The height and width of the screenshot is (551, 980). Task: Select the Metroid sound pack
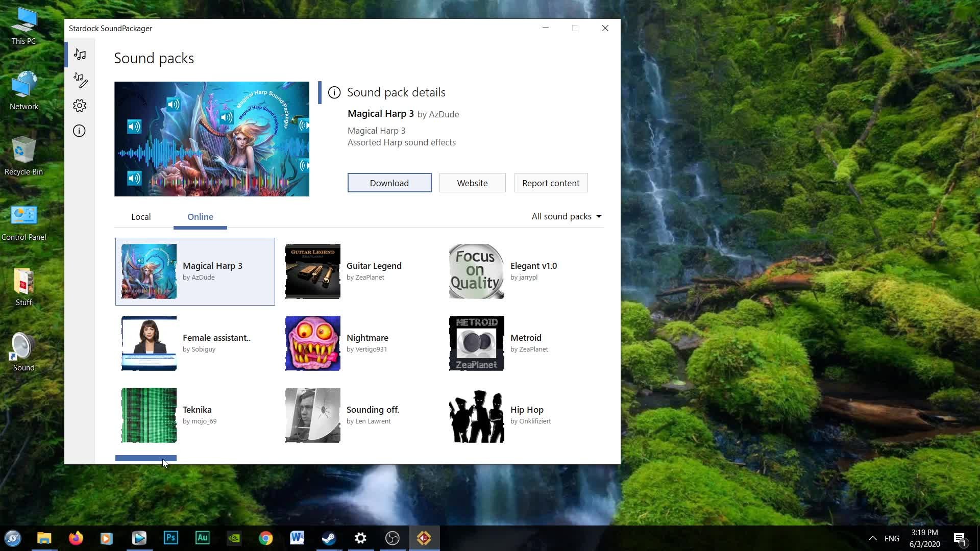[x=521, y=343]
